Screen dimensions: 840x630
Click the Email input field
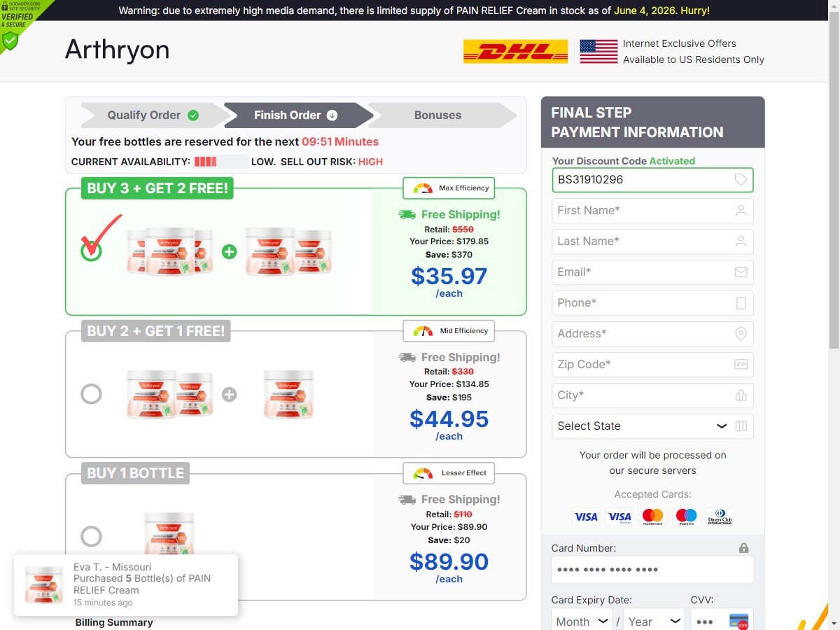(x=652, y=272)
